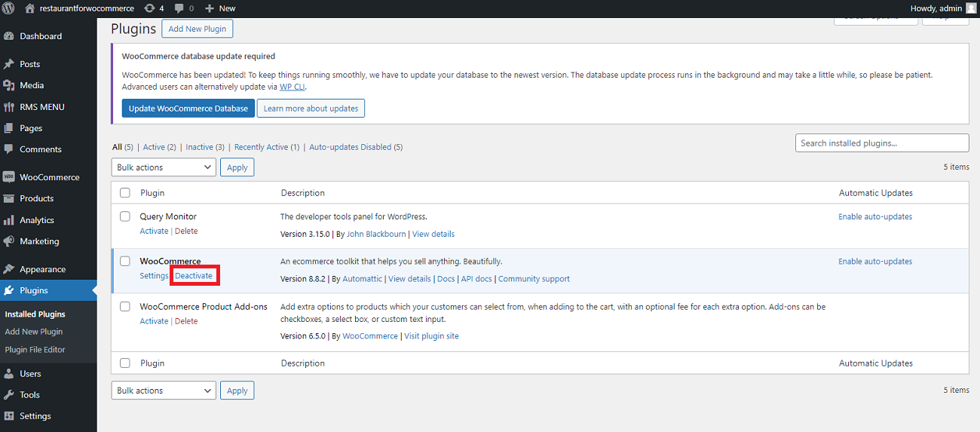Open the bottom Bulk actions dropdown

[x=164, y=391]
